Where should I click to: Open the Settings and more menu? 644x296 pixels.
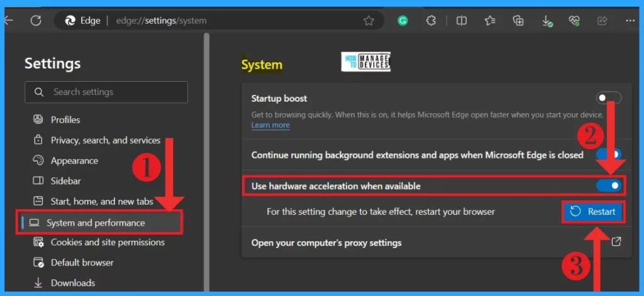tap(630, 21)
